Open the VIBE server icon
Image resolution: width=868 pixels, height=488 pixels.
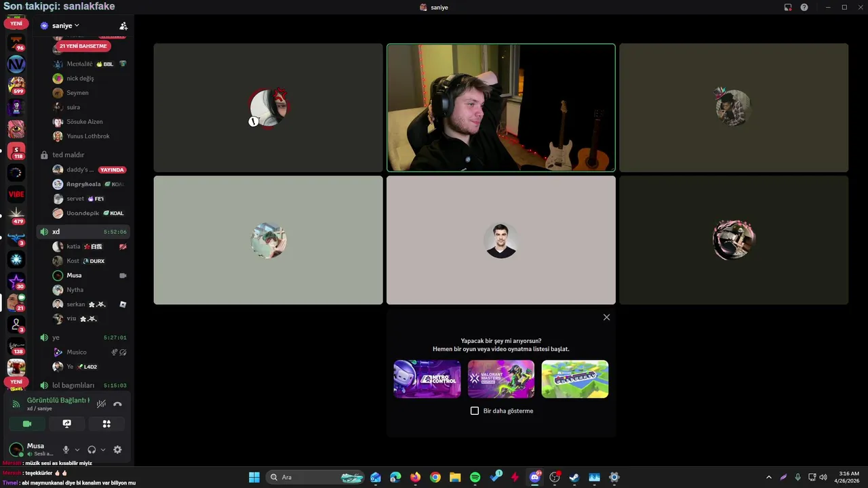click(x=16, y=195)
